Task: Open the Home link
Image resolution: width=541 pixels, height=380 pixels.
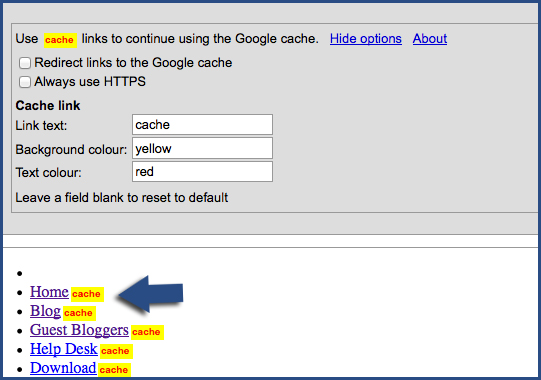Action: click(x=49, y=292)
